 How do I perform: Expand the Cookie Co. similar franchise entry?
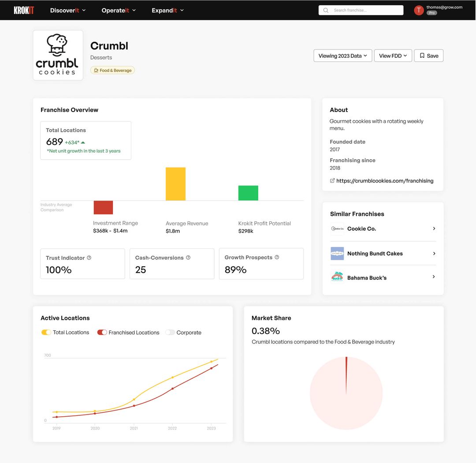433,228
